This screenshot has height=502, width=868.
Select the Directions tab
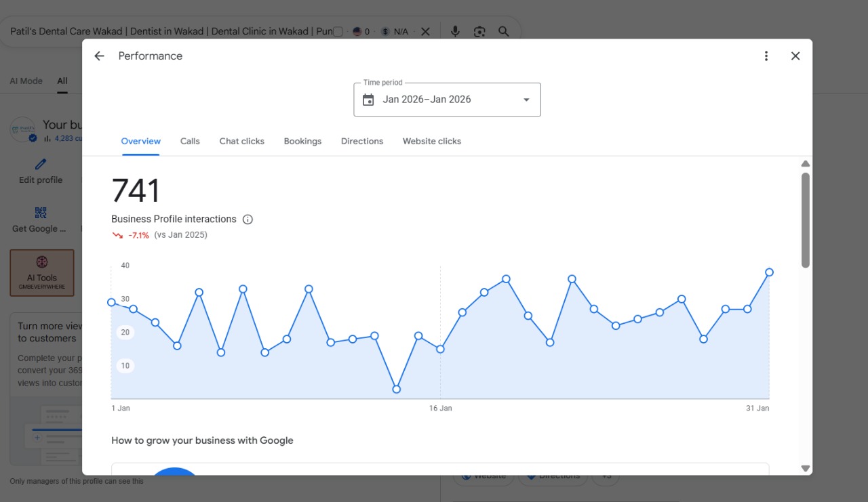pos(362,142)
